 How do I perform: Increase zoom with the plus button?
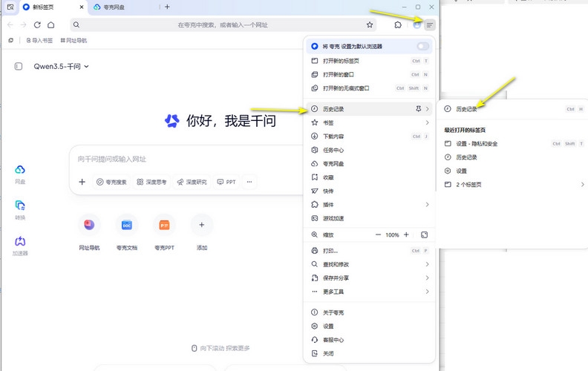(405, 234)
